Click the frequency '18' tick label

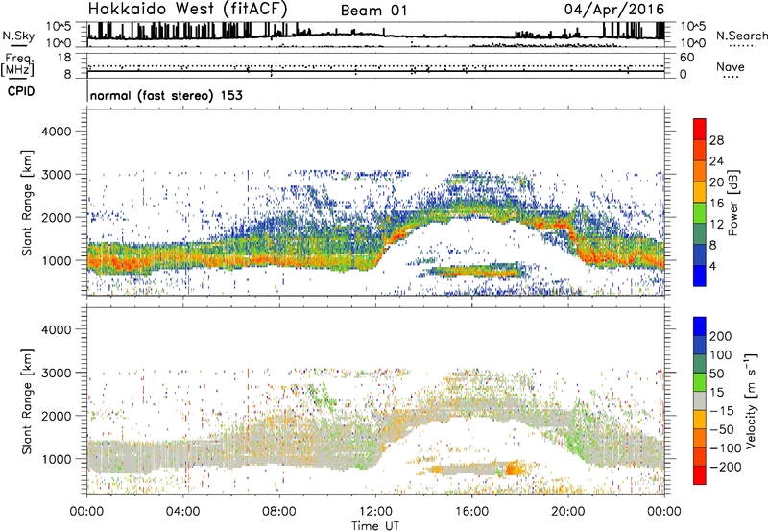(64, 58)
